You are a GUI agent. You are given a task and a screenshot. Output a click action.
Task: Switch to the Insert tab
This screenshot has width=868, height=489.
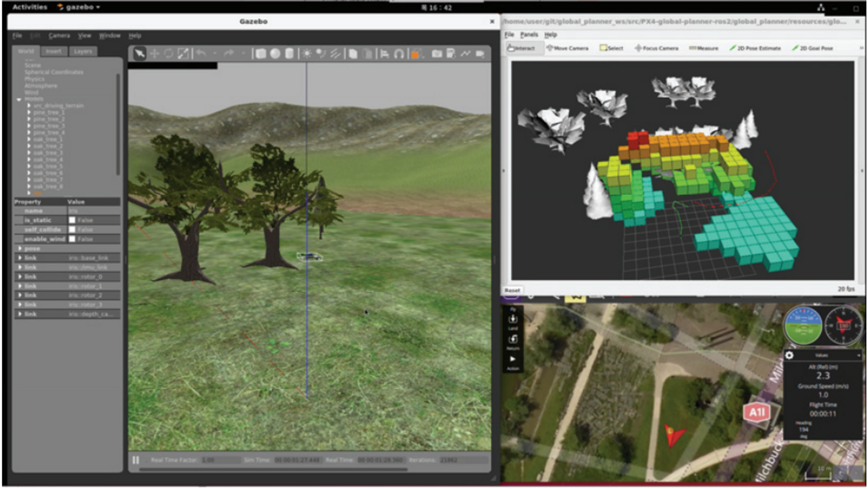[53, 51]
